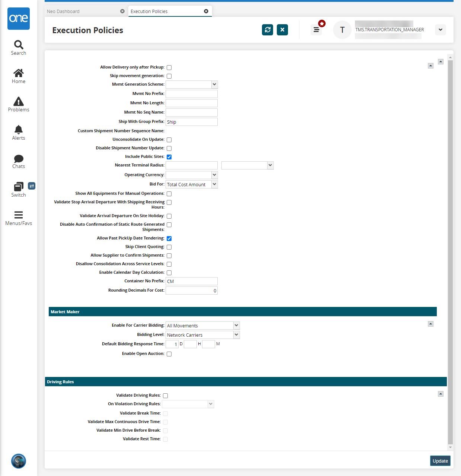Select the Execution Policies tab
This screenshot has width=461, height=476.
click(x=149, y=11)
